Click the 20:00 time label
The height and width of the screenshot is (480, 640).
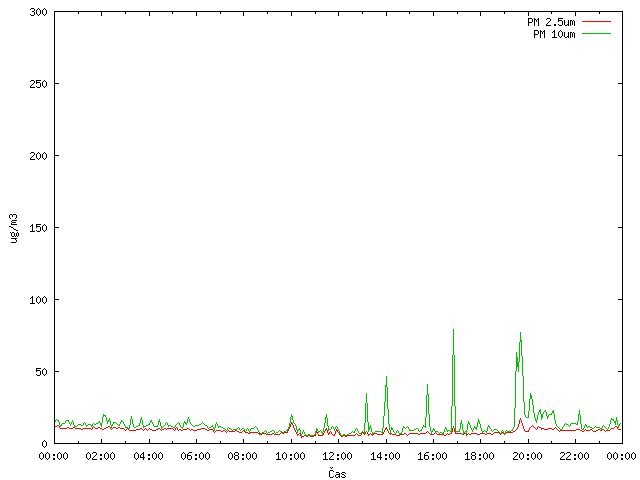click(x=528, y=456)
